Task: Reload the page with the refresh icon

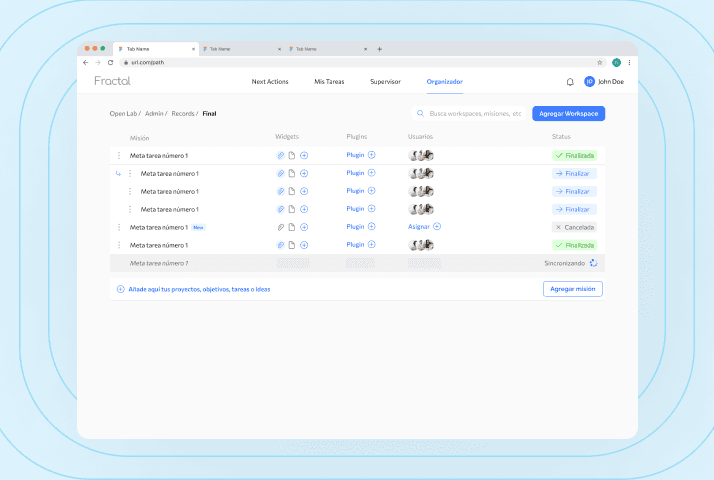Action: coord(110,62)
